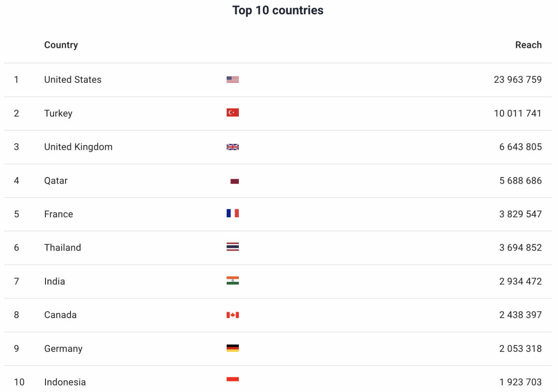Click the reach value 6 643 805
Viewport: 558px width, 392px height.
pyautogui.click(x=520, y=147)
